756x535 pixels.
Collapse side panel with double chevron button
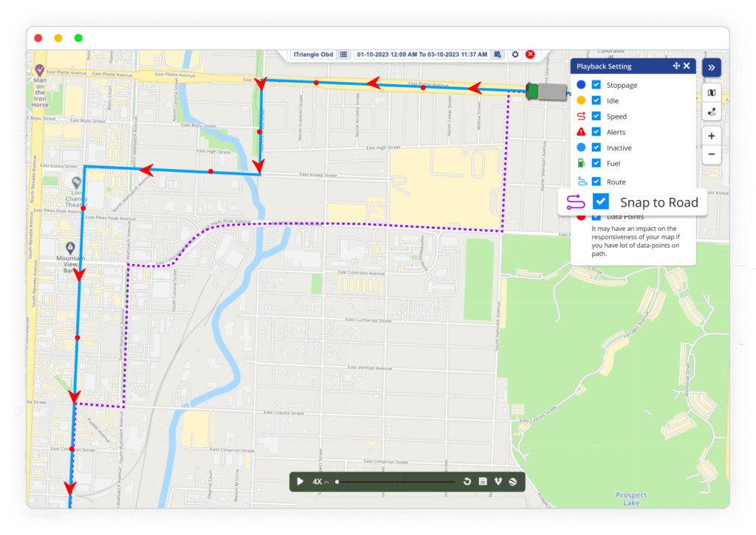[x=712, y=67]
